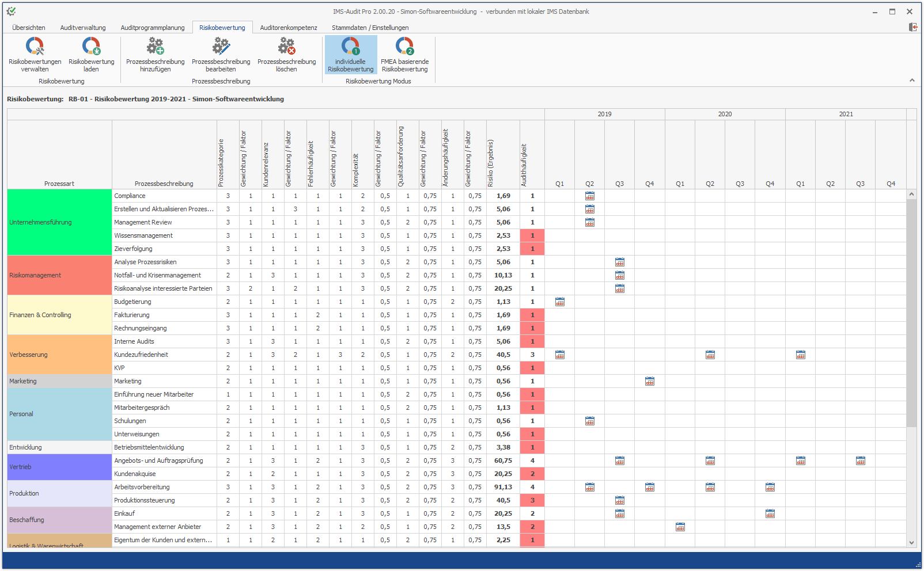Switch to FMEA basierende Risikobewertung mode
The width and height of the screenshot is (924, 571).
click(x=404, y=55)
